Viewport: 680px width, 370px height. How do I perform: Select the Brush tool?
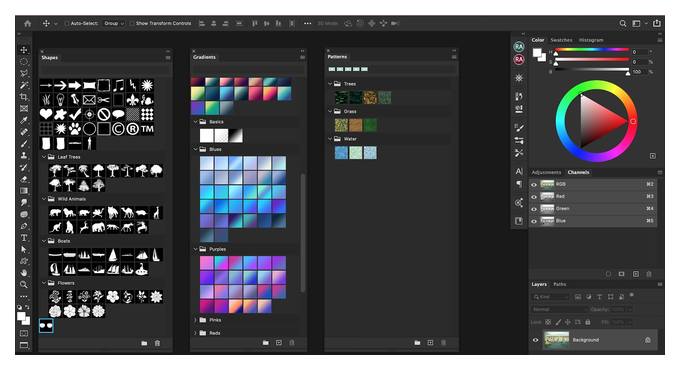24,144
